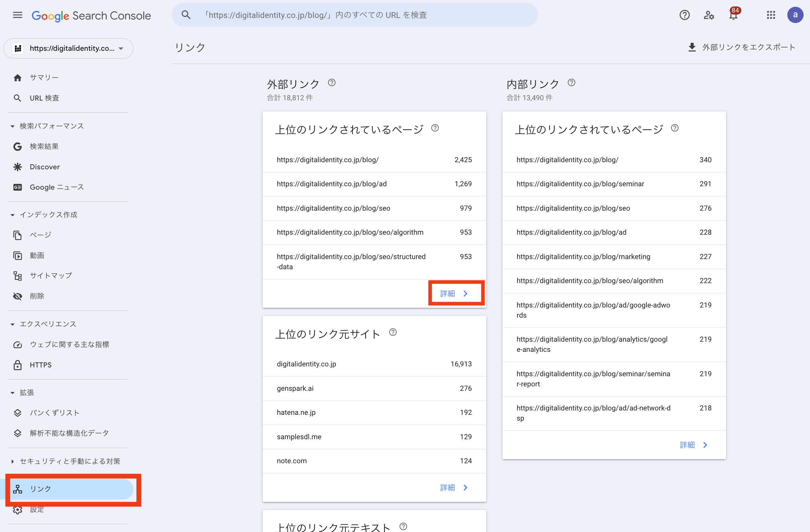This screenshot has height=532, width=810.
Task: Select external row blog/seo/algorithm with 953
Action: [374, 232]
